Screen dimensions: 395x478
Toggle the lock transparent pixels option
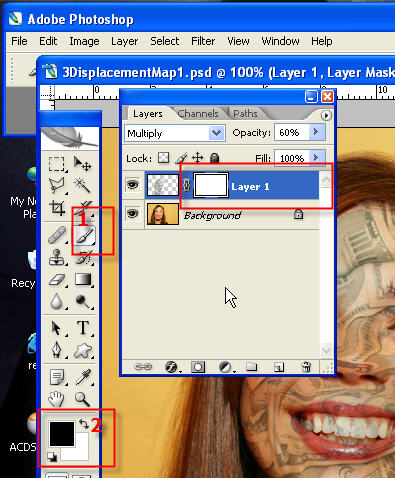pos(163,158)
